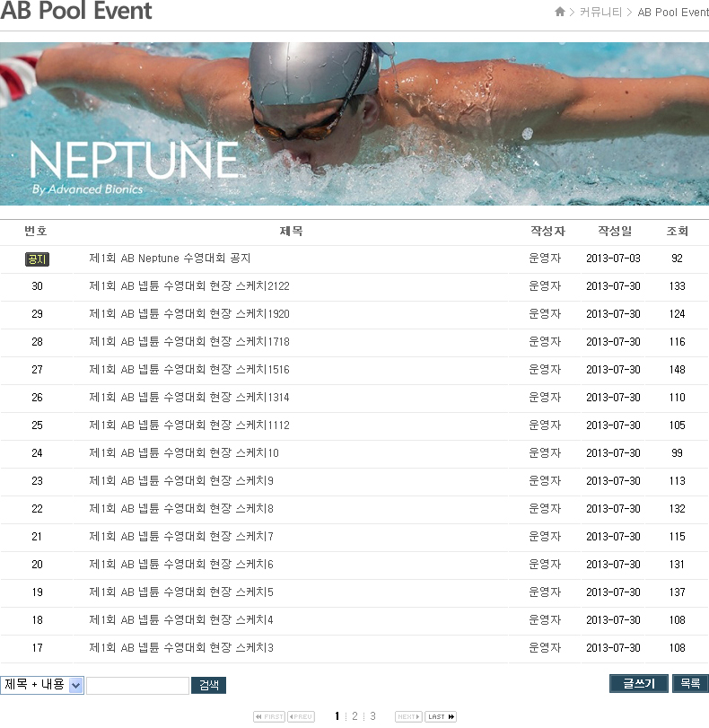Click the FIRST pagination button
Viewport: 709px width, 728px height.
(269, 717)
